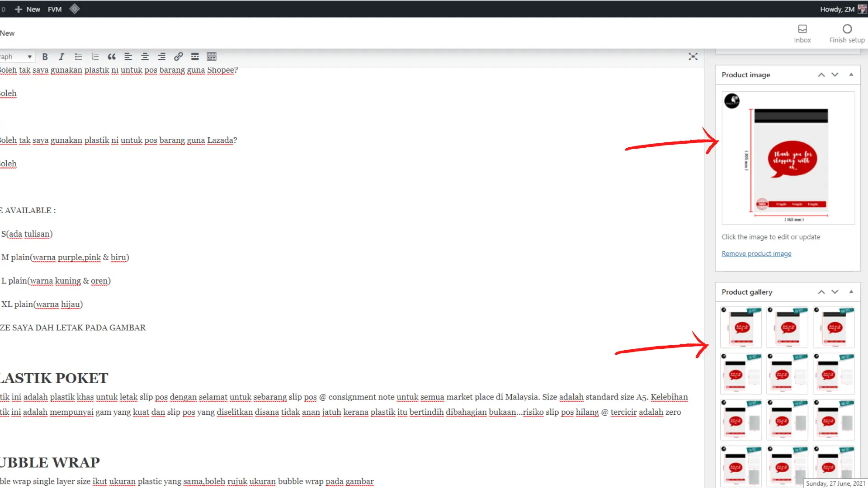Insert or edit a link

coord(178,56)
